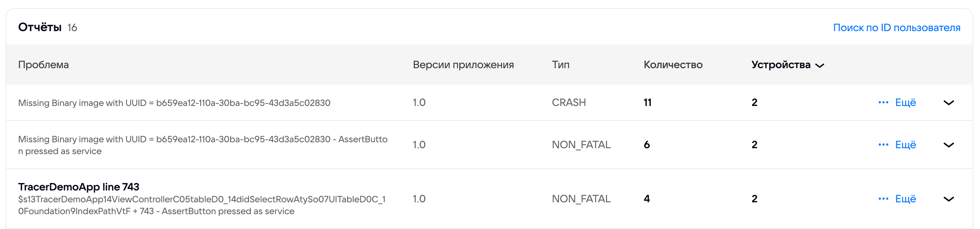Click Ещё in the TracerDemoApp row
This screenshot has height=229, width=980.
(905, 199)
